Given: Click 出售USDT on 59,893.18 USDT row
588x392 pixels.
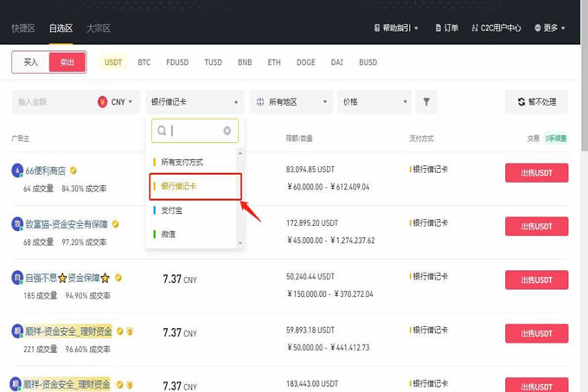Looking at the screenshot, I should click(537, 333).
